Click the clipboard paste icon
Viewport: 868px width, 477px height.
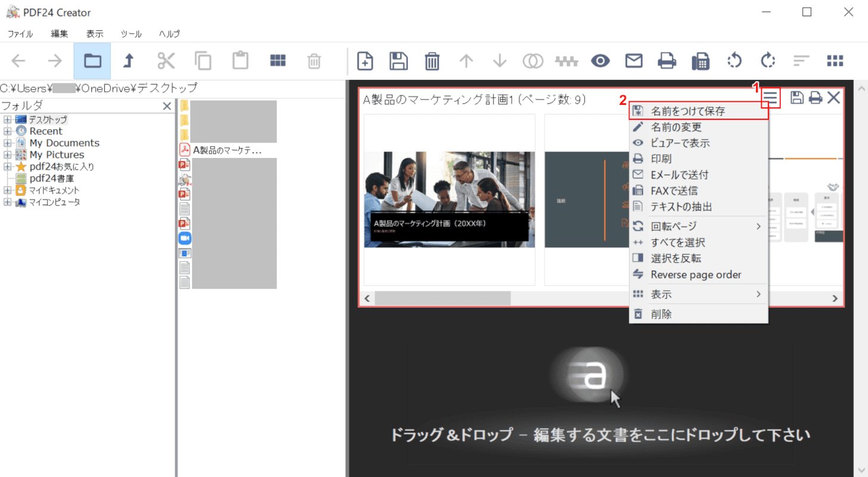click(240, 60)
